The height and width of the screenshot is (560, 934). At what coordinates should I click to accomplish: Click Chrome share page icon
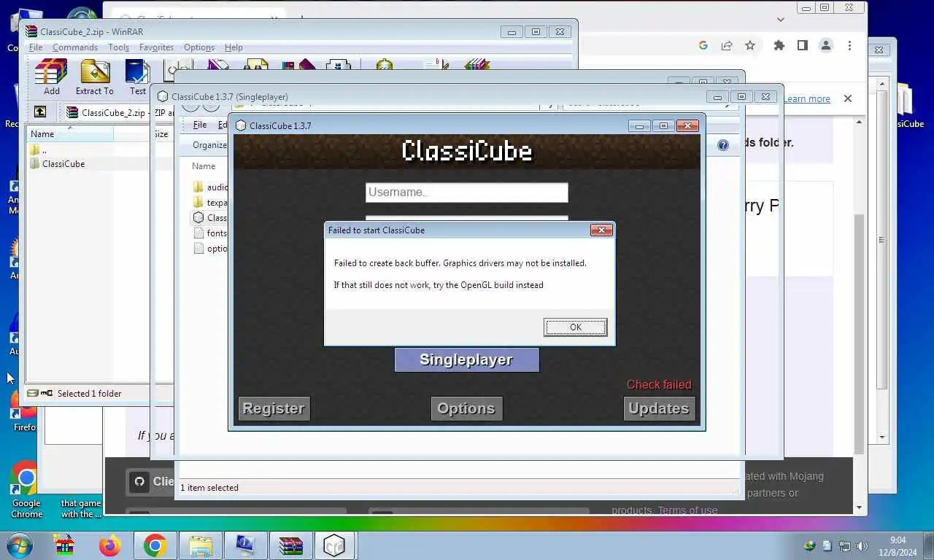click(x=727, y=45)
